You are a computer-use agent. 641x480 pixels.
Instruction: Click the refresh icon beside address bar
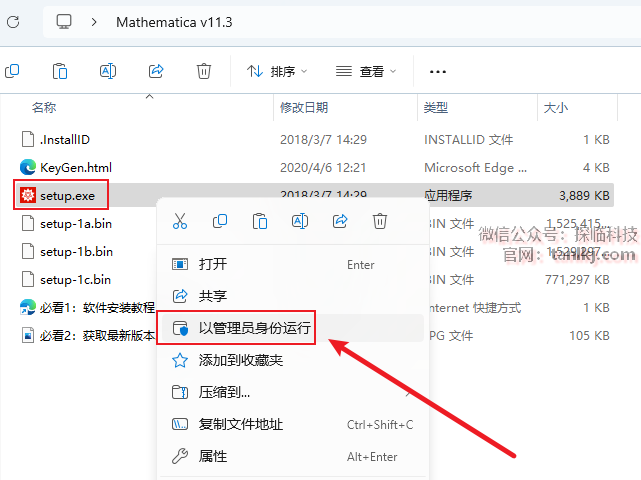click(13, 22)
